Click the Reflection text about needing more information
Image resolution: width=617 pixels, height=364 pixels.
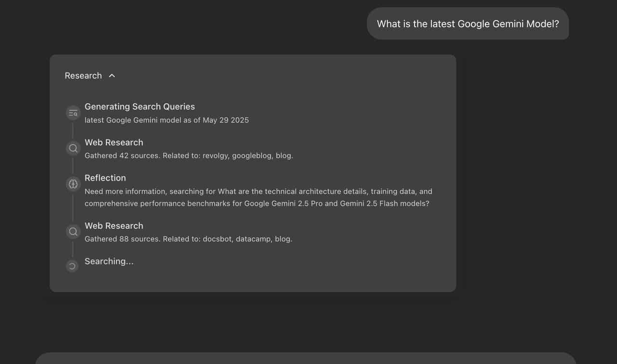tap(258, 197)
